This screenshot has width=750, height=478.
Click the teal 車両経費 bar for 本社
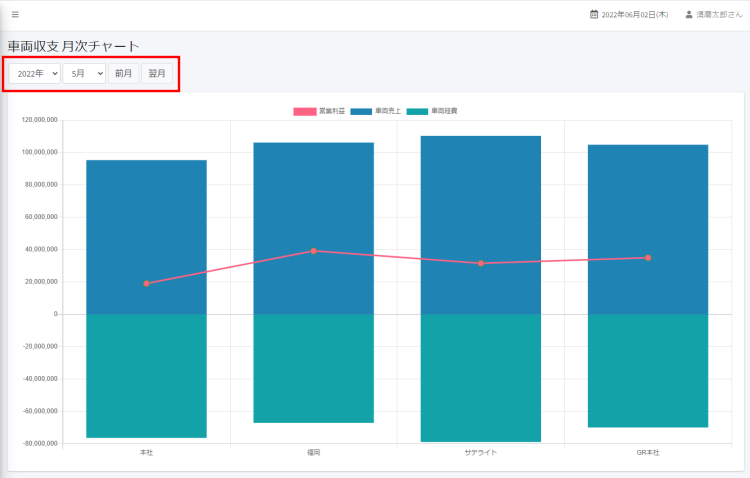pyautogui.click(x=147, y=376)
